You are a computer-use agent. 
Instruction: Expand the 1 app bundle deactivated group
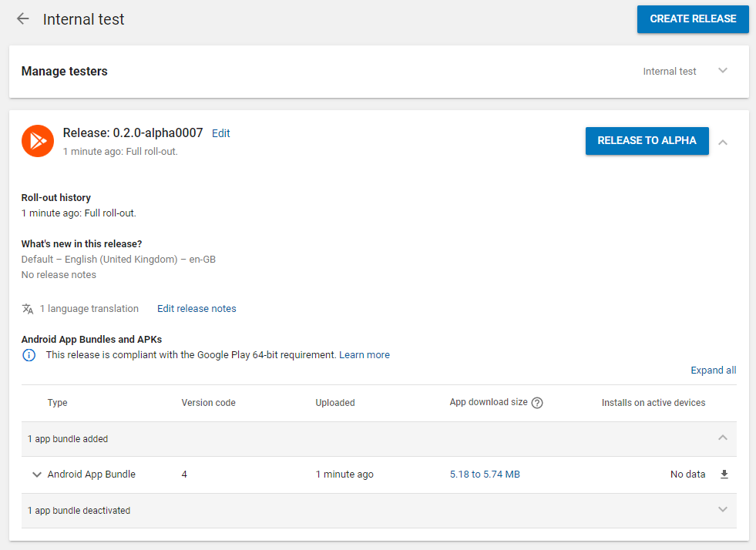[722, 509]
